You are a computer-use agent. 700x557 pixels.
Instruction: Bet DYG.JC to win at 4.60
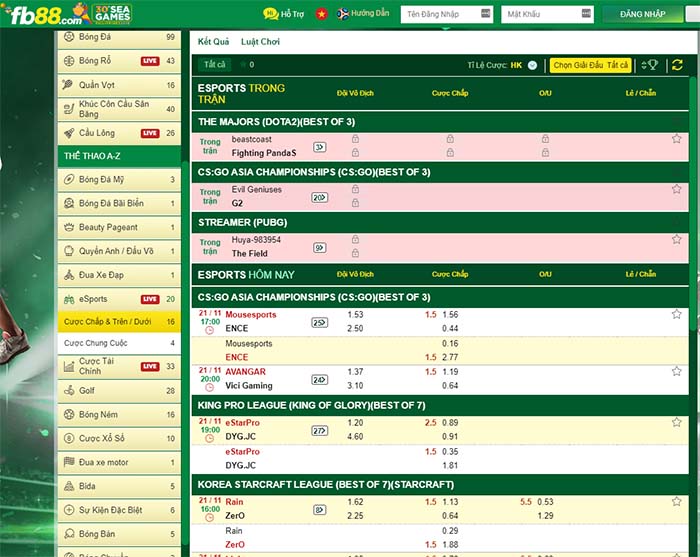pyautogui.click(x=355, y=436)
